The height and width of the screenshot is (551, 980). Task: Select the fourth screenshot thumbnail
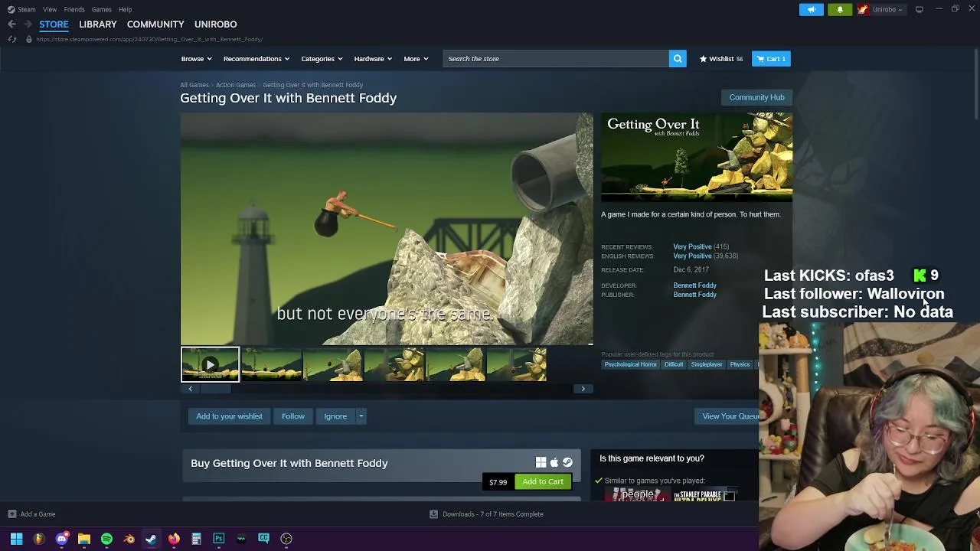tap(394, 364)
